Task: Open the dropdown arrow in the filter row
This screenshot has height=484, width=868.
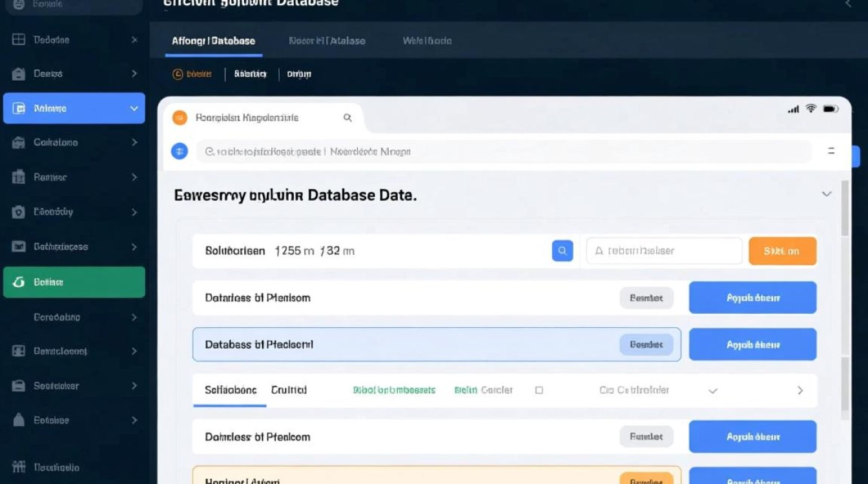Action: pos(713,390)
